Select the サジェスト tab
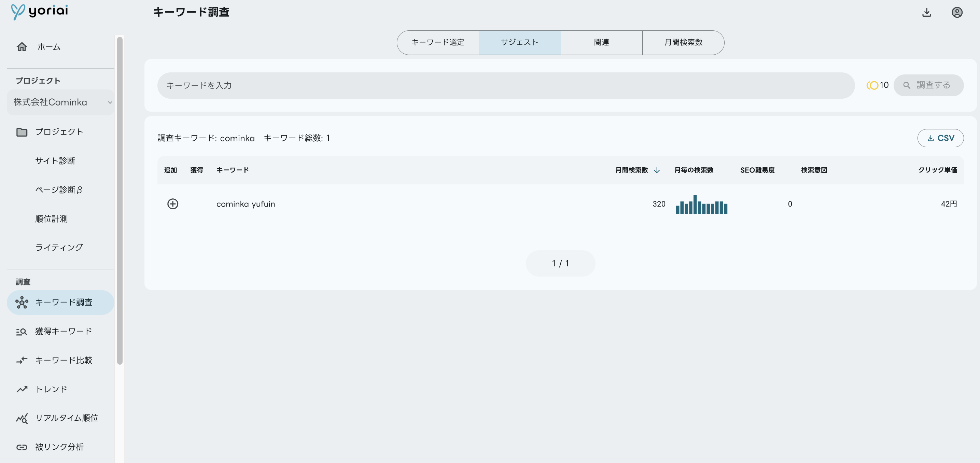The height and width of the screenshot is (463, 980). tap(520, 42)
